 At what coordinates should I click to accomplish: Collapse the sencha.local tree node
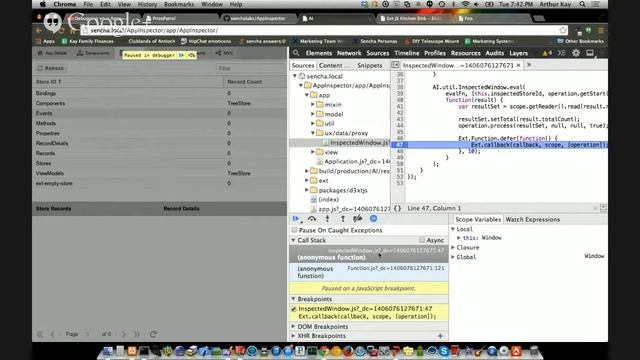[x=295, y=76]
